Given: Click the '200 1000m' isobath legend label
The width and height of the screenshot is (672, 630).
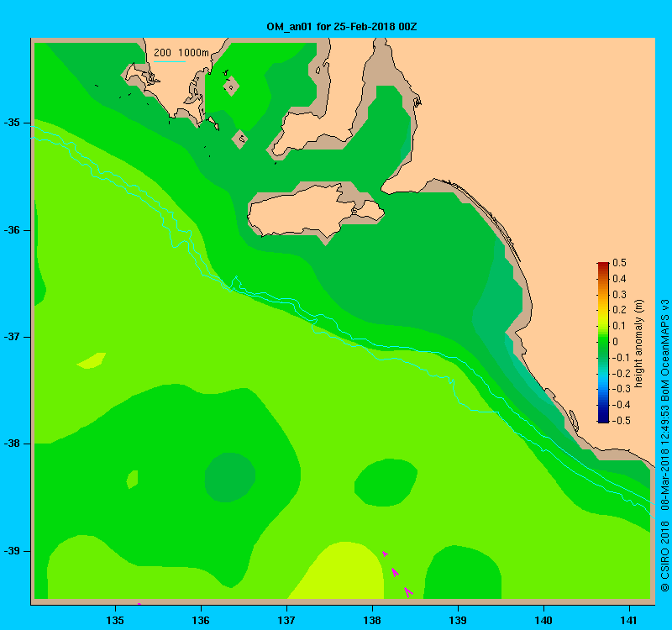Looking at the screenshot, I should tap(181, 53).
